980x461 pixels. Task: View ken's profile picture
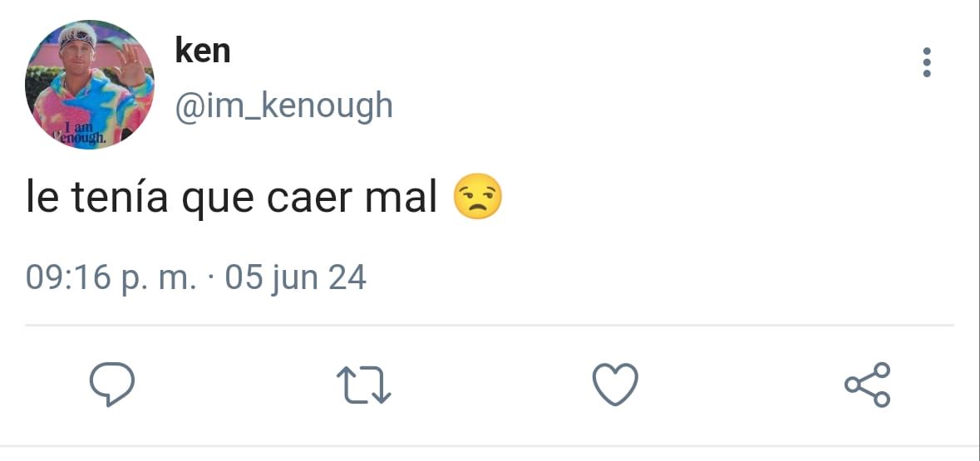tap(90, 85)
